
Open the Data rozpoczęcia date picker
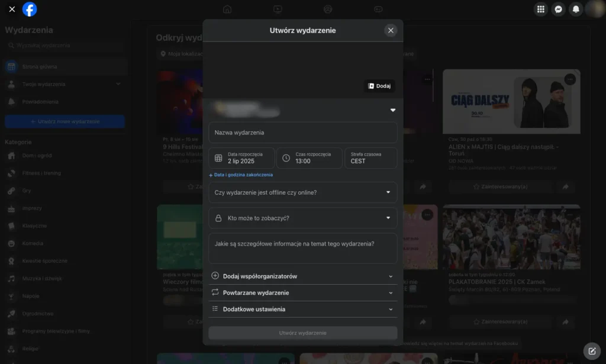241,158
